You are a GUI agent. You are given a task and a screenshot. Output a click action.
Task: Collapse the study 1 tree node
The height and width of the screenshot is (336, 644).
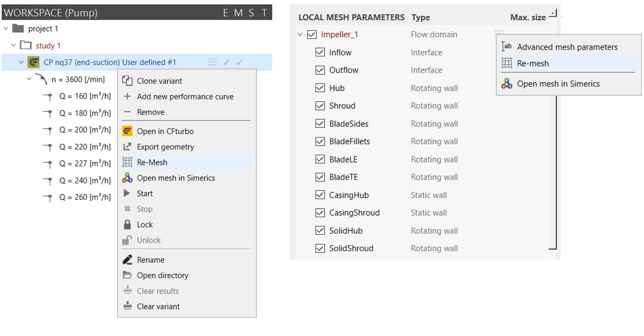coord(14,45)
